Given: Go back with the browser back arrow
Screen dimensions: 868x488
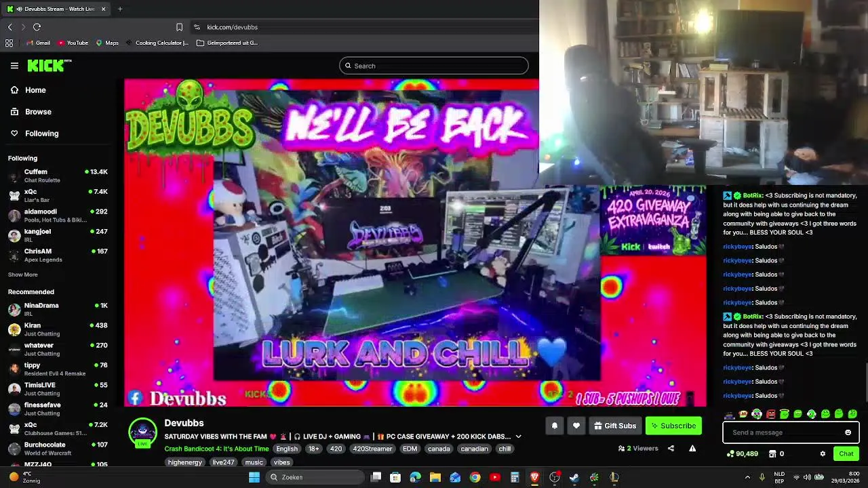Looking at the screenshot, I should click(x=9, y=27).
